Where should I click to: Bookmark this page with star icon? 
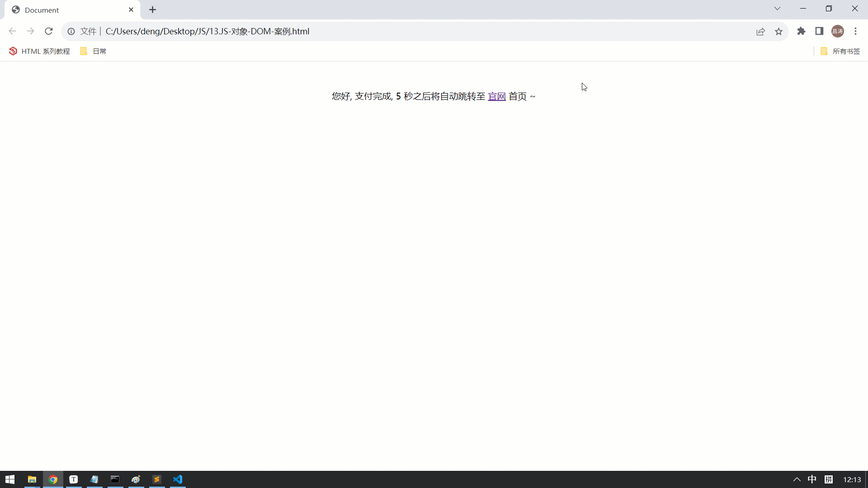click(778, 31)
